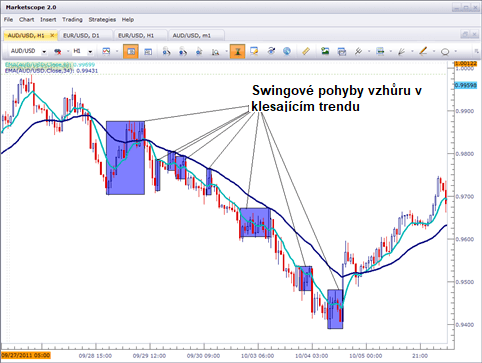Click the landscape picture icon
Screen dimensions: 482x363
[325, 51]
